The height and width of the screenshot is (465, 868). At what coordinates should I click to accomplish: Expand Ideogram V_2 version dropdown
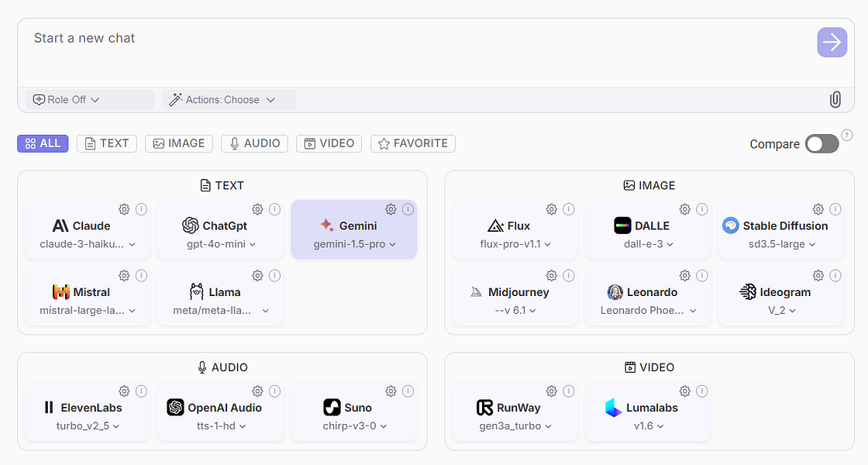click(x=782, y=311)
